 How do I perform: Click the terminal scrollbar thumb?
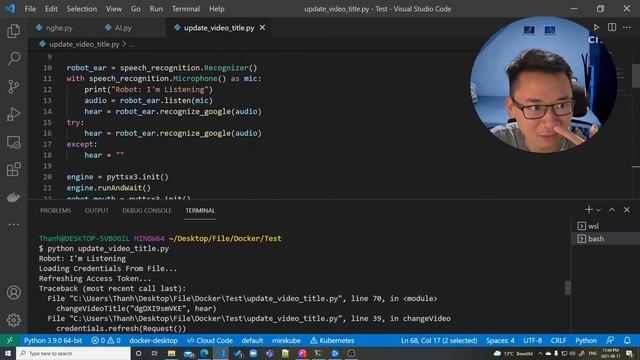(x=567, y=288)
